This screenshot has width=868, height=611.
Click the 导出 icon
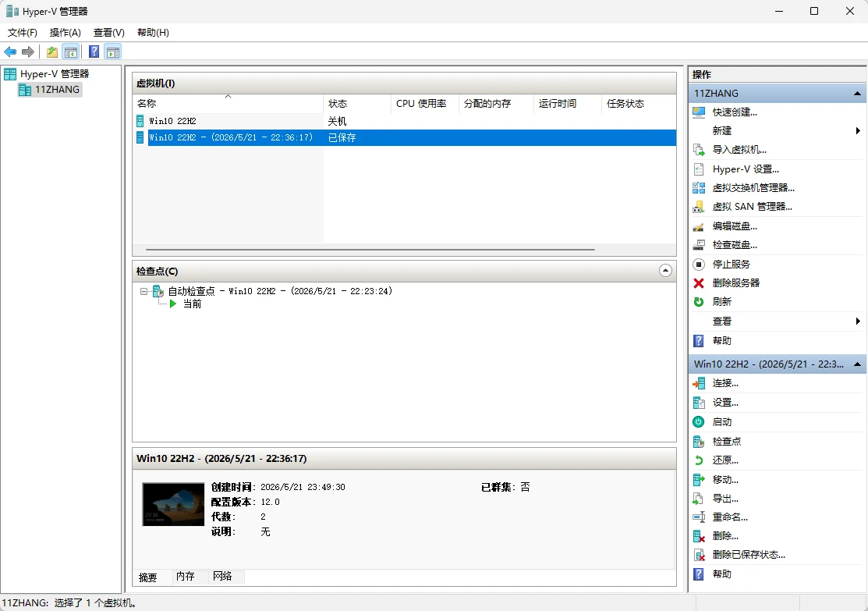(x=699, y=499)
